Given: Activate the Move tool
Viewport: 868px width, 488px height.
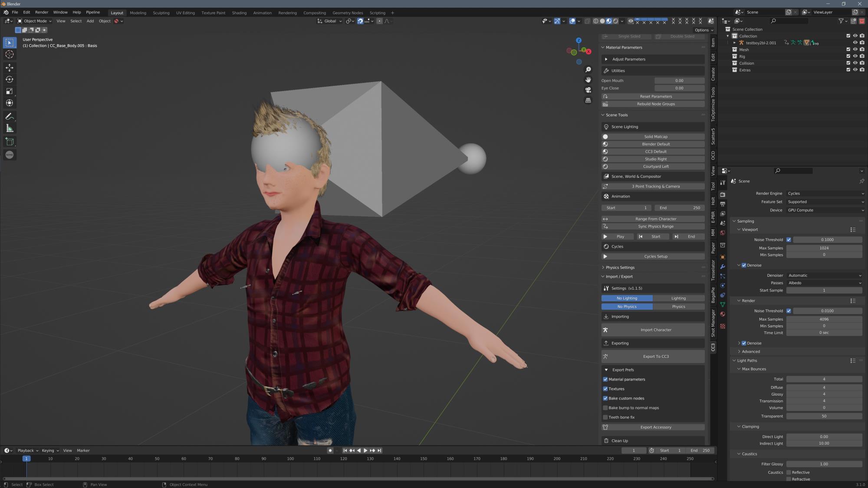Looking at the screenshot, I should pyautogui.click(x=10, y=68).
